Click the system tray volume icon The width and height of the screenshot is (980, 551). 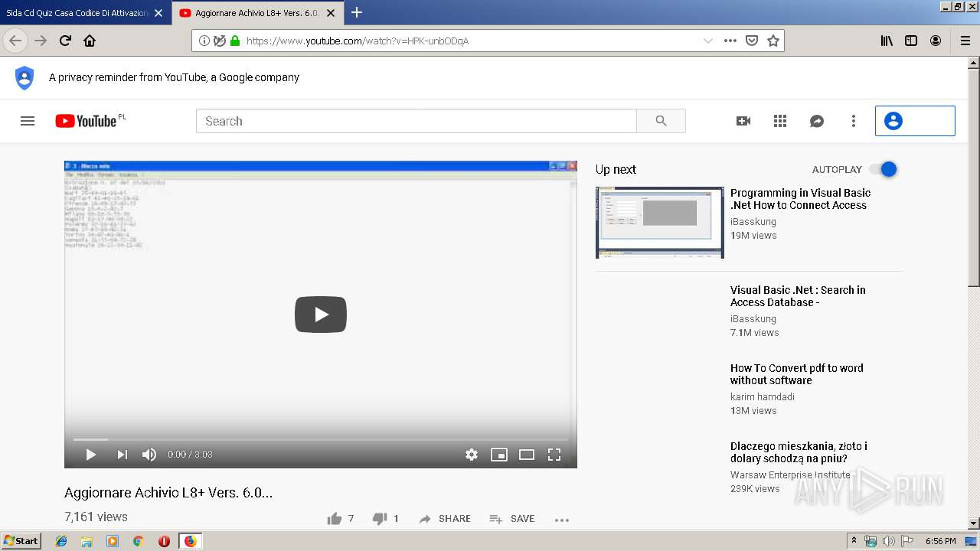tap(888, 541)
